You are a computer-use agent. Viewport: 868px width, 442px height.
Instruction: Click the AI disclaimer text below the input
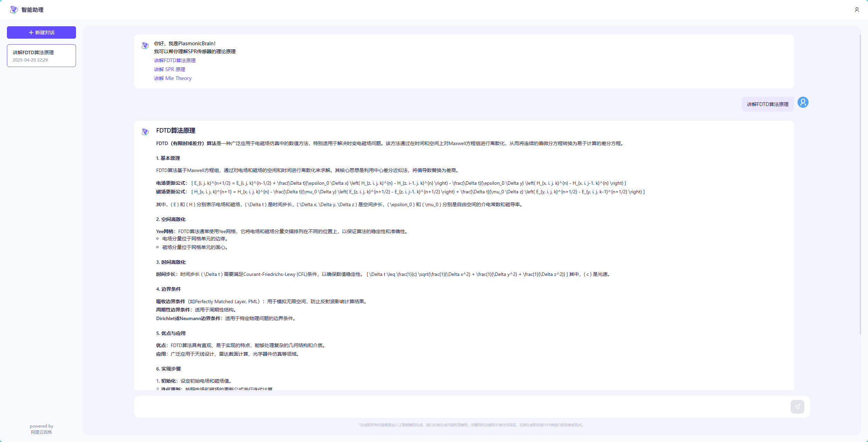click(472, 425)
